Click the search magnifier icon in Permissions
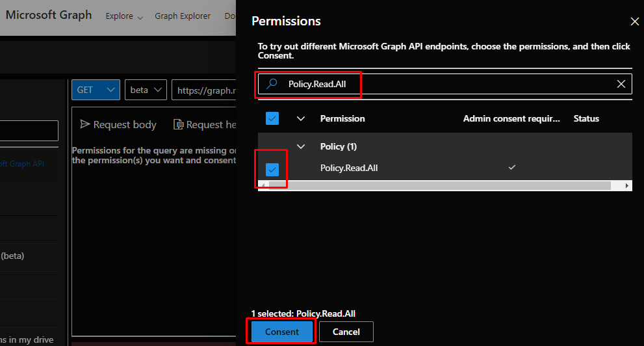 (272, 84)
